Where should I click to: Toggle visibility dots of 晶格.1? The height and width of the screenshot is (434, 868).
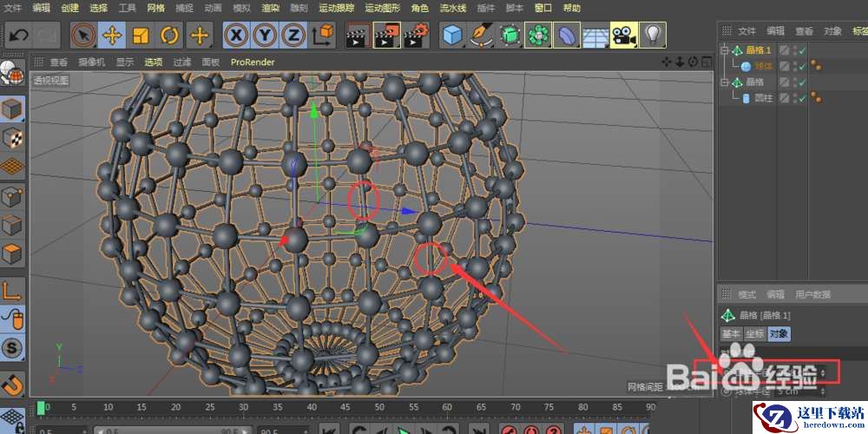(795, 50)
